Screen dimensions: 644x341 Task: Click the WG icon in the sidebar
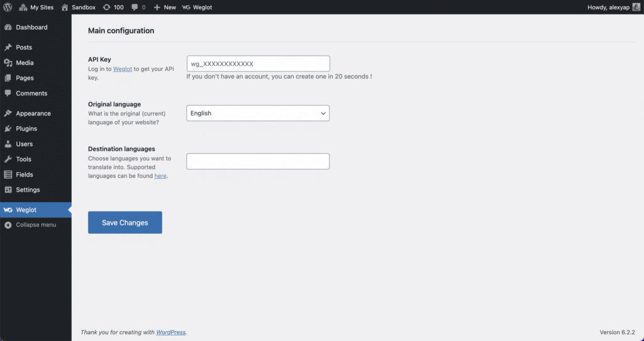[x=8, y=210]
